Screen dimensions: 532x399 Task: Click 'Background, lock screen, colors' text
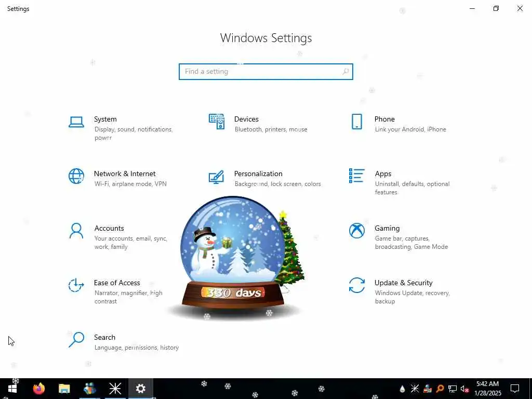[277, 184]
